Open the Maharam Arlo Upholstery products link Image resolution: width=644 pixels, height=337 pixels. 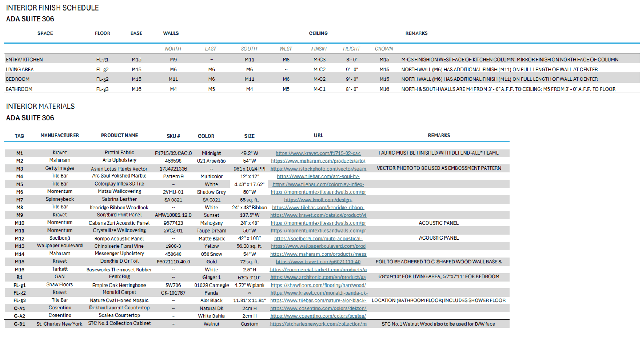318,161
